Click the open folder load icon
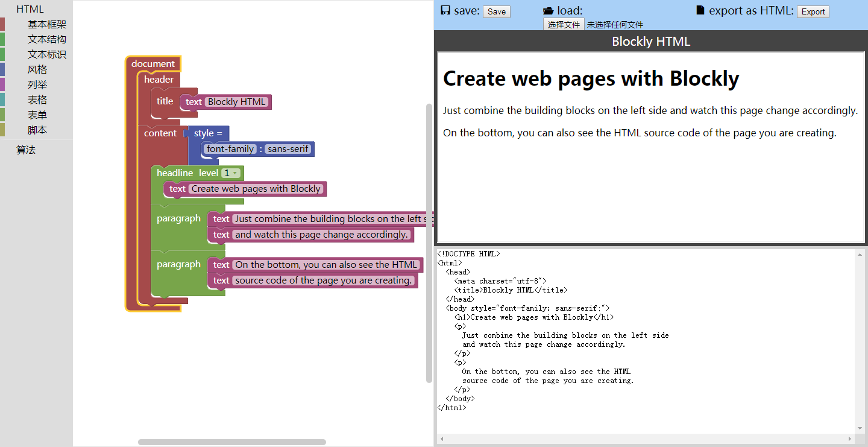 [548, 10]
